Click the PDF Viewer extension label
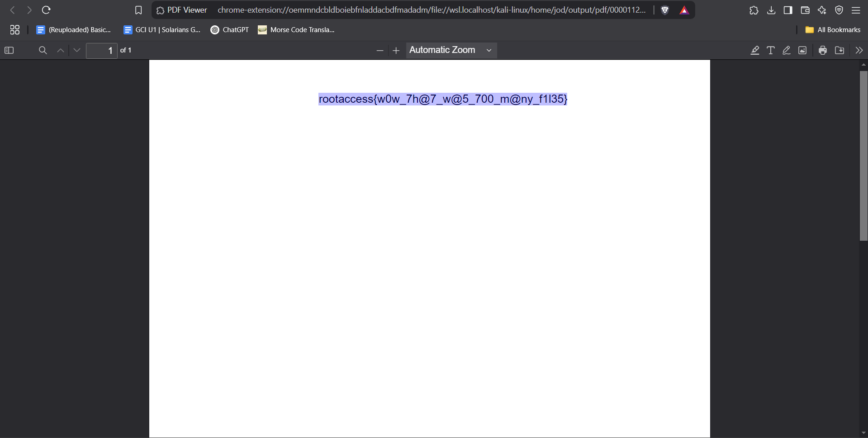 pos(182,10)
